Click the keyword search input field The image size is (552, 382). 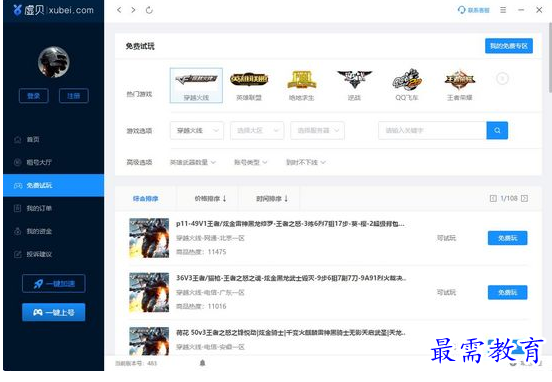(x=432, y=130)
